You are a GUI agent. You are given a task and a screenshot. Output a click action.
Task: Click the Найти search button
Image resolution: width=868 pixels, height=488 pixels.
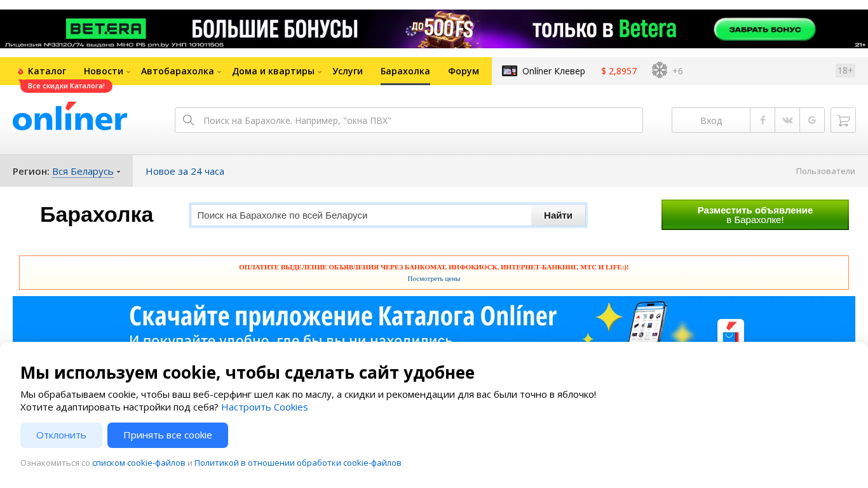[558, 215]
